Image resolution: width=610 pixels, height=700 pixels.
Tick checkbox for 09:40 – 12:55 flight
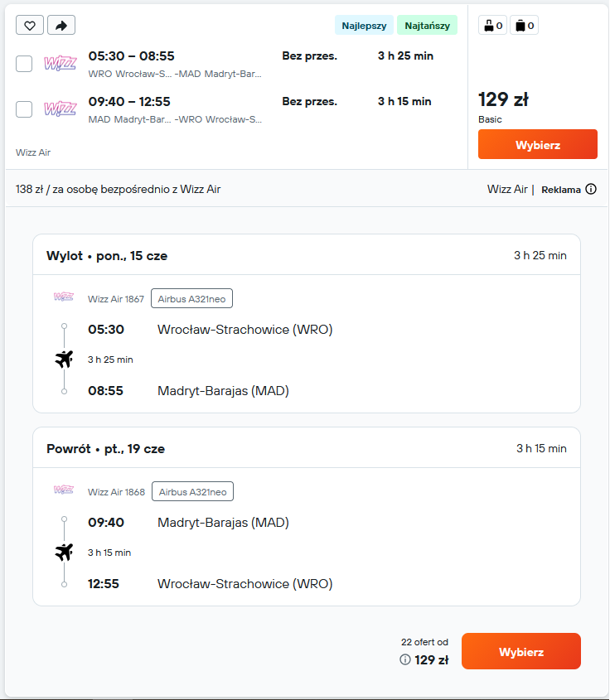point(24,109)
